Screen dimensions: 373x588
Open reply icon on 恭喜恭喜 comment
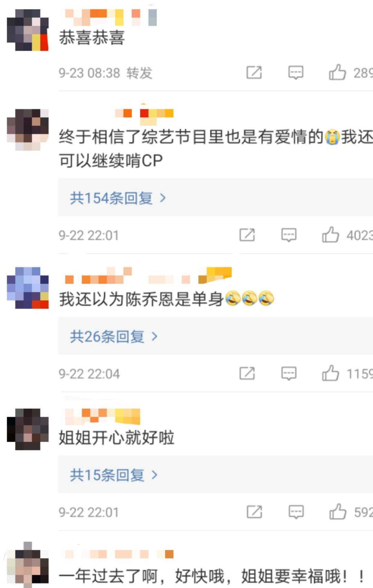pyautogui.click(x=296, y=73)
